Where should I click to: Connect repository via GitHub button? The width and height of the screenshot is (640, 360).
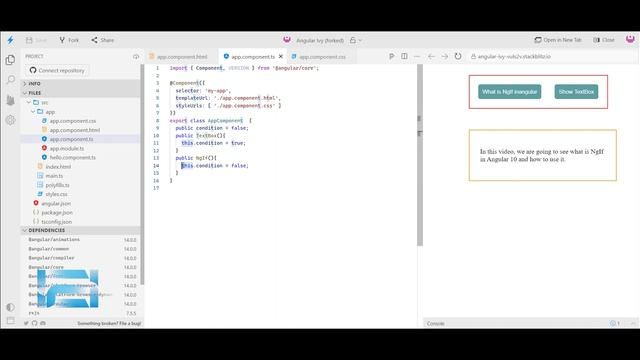tap(57, 71)
